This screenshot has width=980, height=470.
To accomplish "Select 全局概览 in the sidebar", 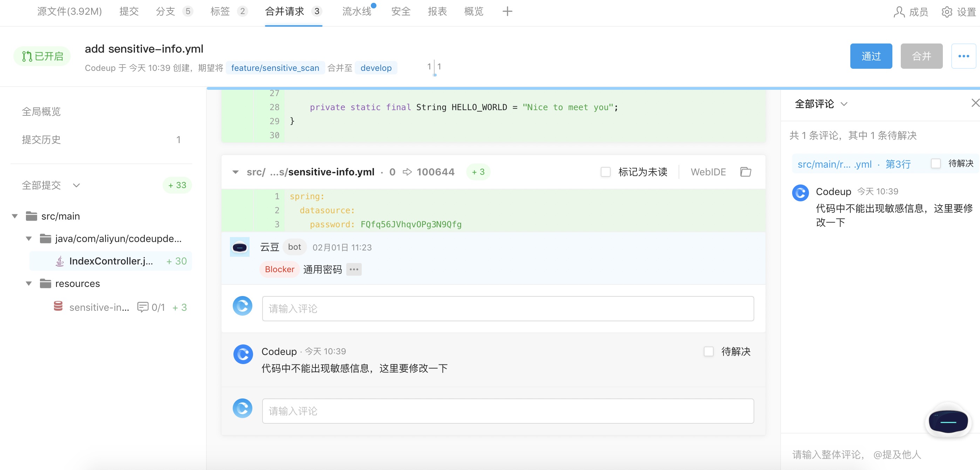I will pos(41,112).
